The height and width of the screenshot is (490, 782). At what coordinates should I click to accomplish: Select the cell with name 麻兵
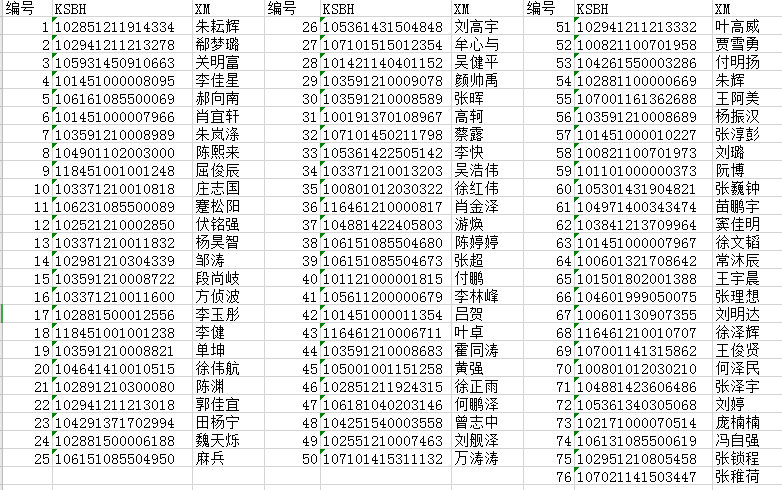tap(210, 459)
